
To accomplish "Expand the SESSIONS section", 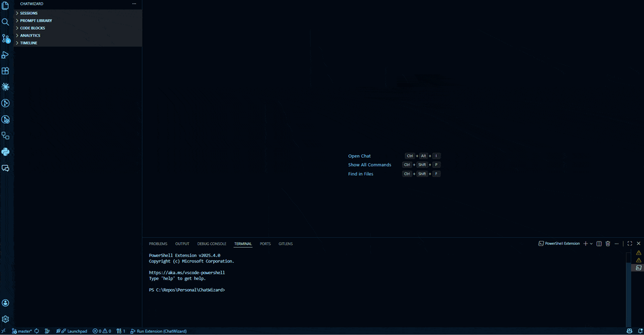I will (x=78, y=13).
